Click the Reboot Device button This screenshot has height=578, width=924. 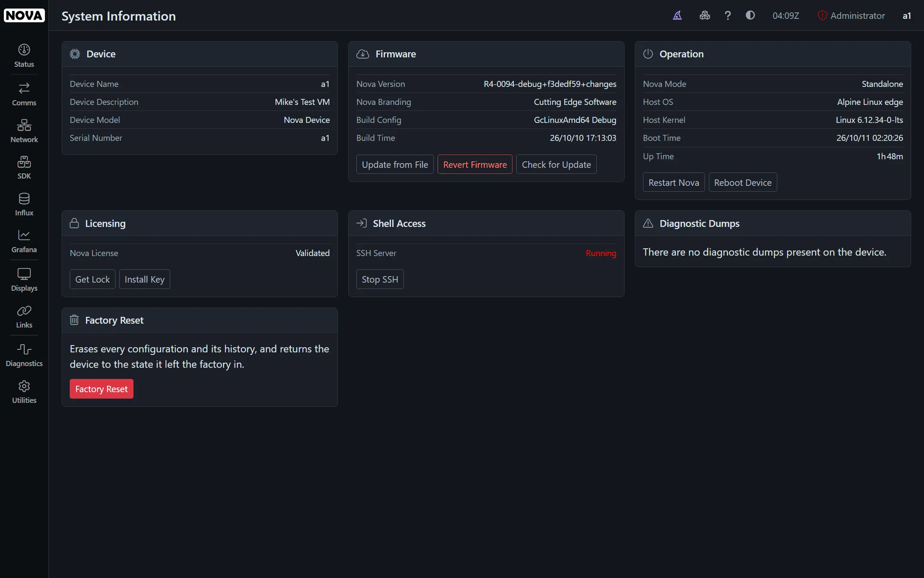click(x=743, y=182)
